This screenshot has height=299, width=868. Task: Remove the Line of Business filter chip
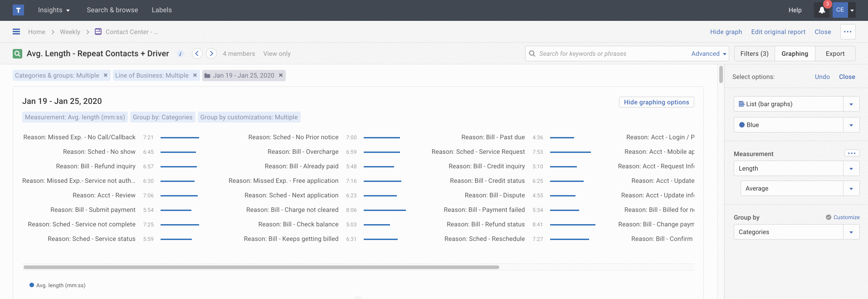[x=195, y=75]
